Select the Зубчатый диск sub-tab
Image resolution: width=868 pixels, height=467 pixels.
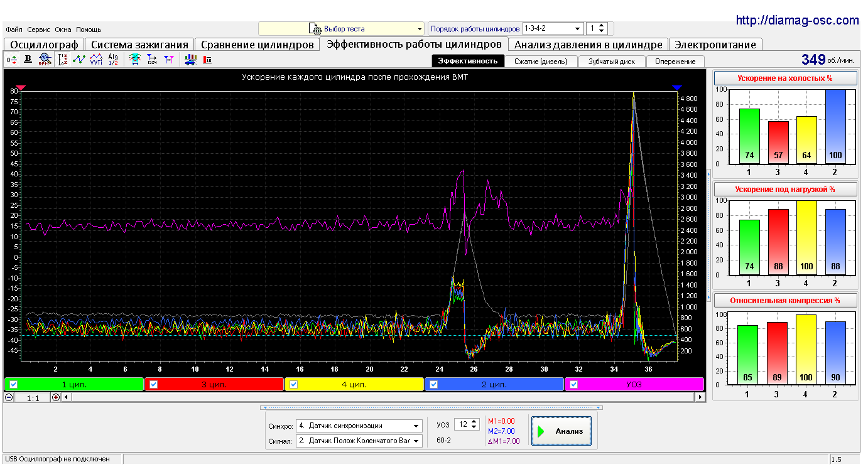tap(612, 61)
